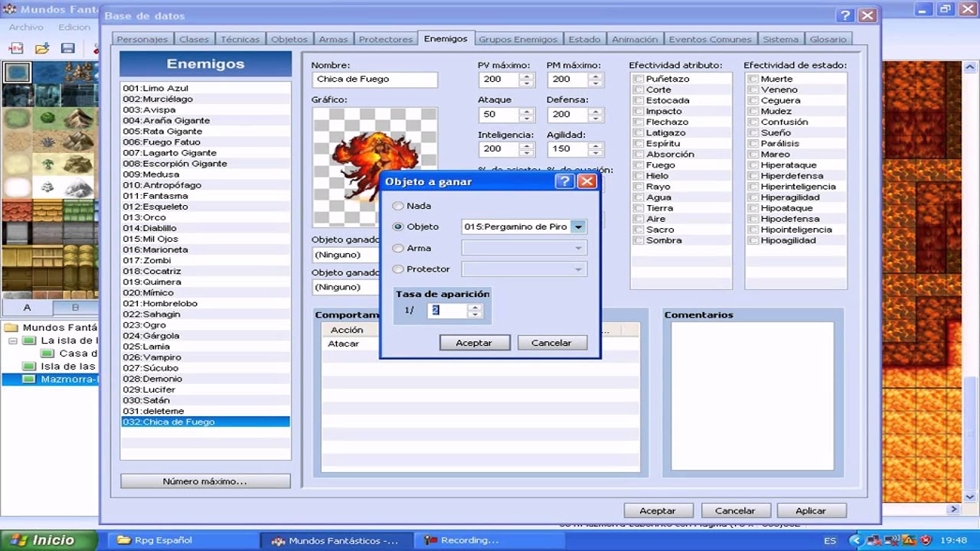The image size is (980, 551).
Task: Click Aceptar in Objeto a ganar dialog
Action: 474,343
